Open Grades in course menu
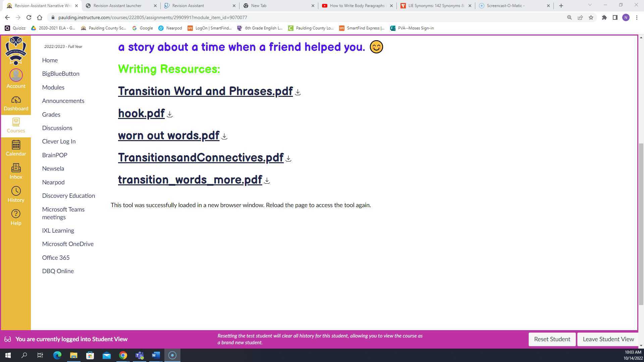The height and width of the screenshot is (362, 644). (51, 114)
